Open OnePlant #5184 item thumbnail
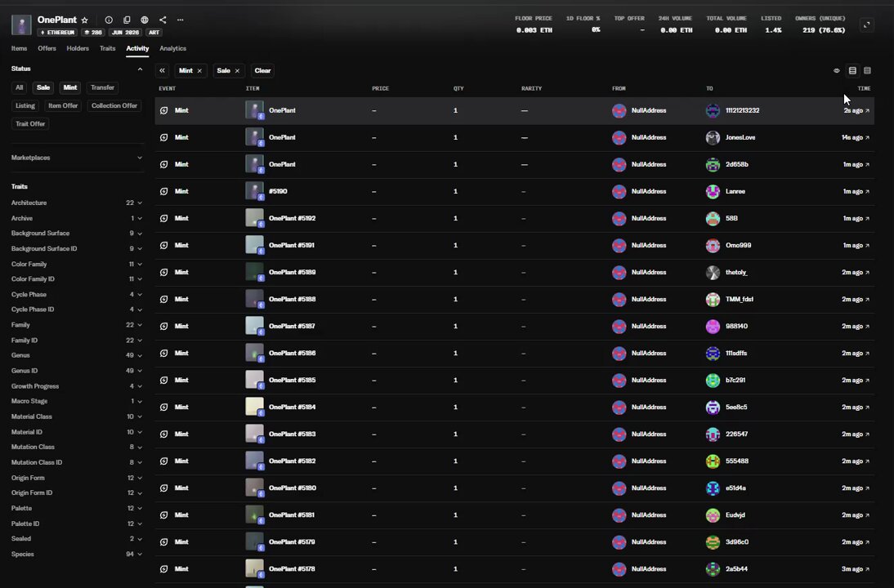894x588 pixels. [254, 407]
